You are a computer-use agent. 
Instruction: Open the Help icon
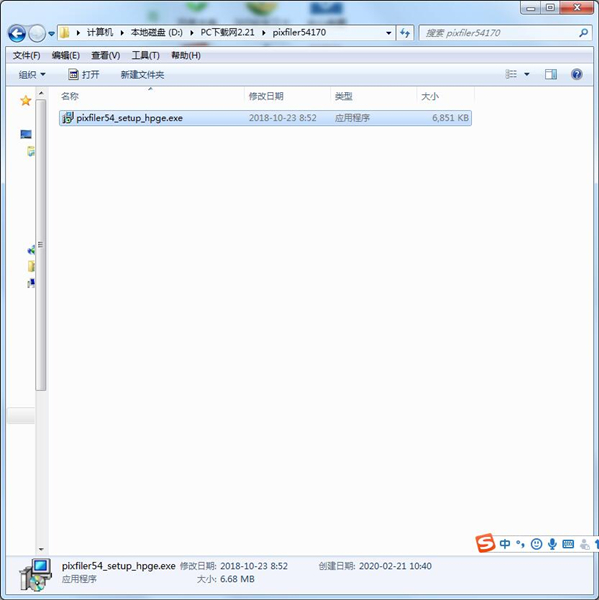coord(576,74)
